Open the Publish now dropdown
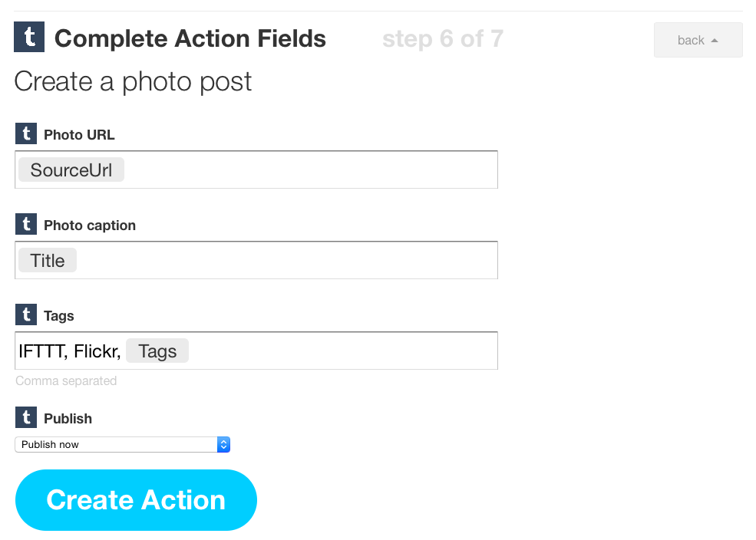Image resolution: width=756 pixels, height=540 pixels. point(123,444)
